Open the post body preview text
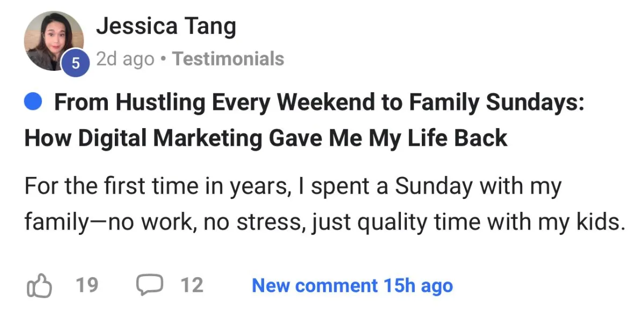The image size is (644, 326). tap(325, 204)
